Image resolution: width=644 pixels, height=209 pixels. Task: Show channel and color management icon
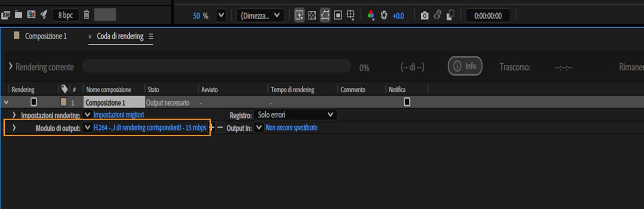pyautogui.click(x=371, y=15)
